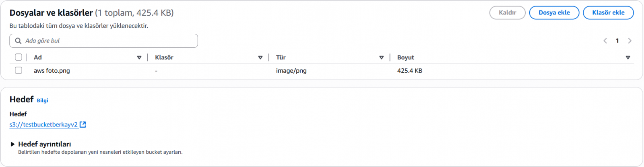Click the Boyut column header label

click(x=406, y=57)
